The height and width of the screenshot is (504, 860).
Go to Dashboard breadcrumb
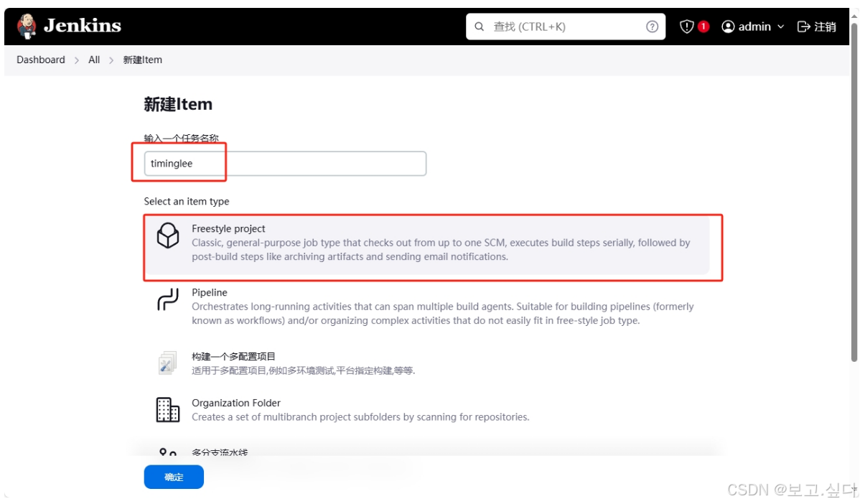(x=41, y=60)
